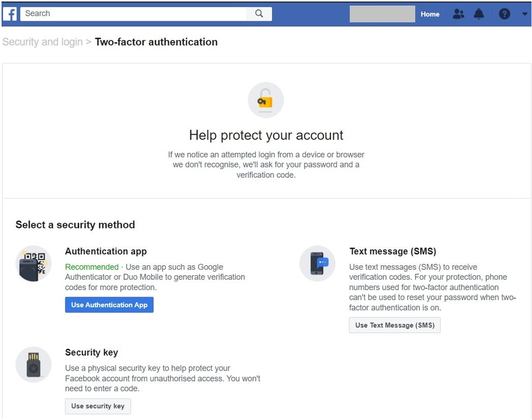The height and width of the screenshot is (420, 532).
Task: Select the Authentication app heading
Action: [x=106, y=251]
